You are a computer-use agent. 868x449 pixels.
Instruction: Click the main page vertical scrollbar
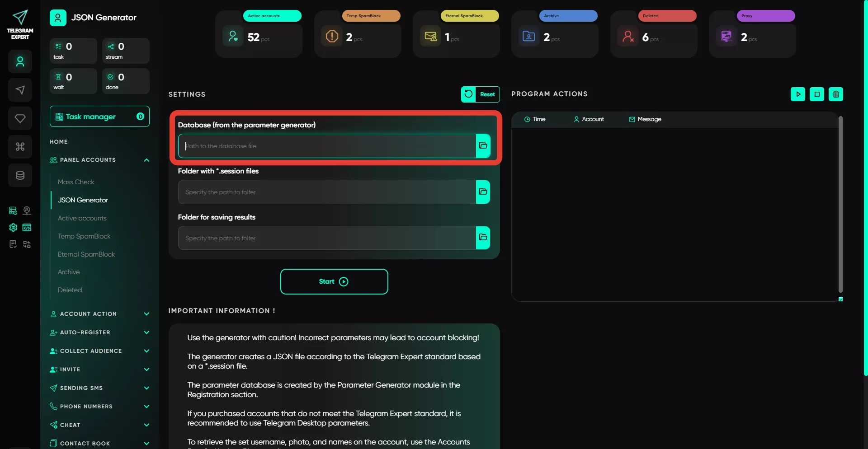click(865, 187)
